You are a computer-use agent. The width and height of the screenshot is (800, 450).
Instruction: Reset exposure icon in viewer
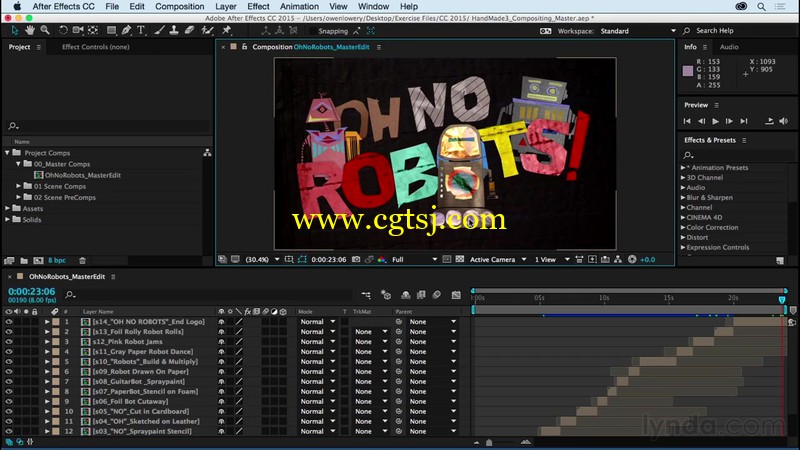pos(632,259)
